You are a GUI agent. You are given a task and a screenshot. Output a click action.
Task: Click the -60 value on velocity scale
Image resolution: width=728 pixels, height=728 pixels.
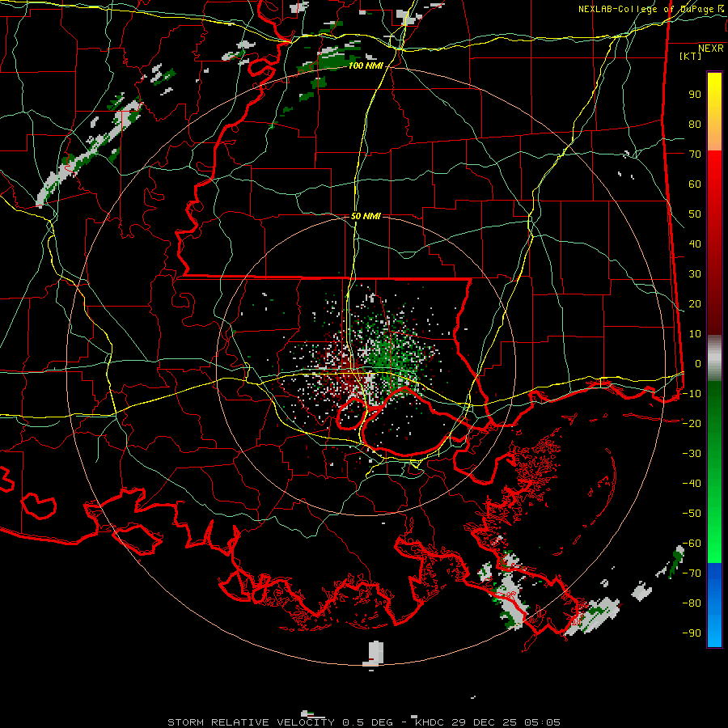pyautogui.click(x=692, y=544)
